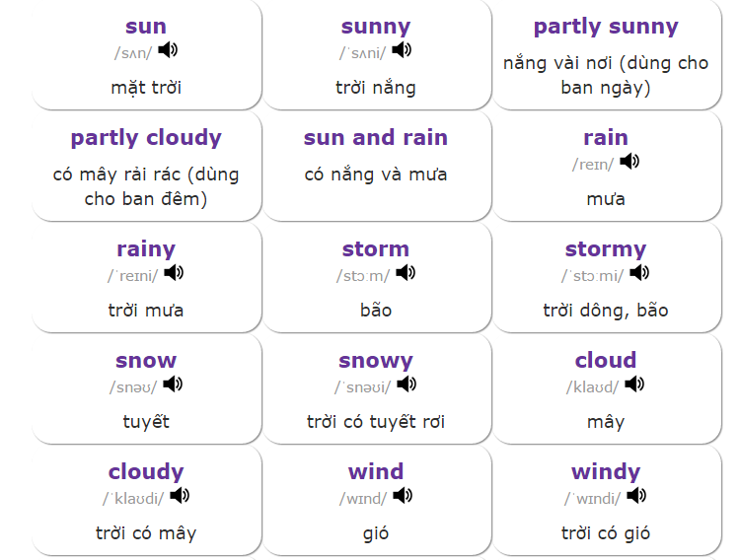Play pronunciation audio for "windy"

coord(637,496)
